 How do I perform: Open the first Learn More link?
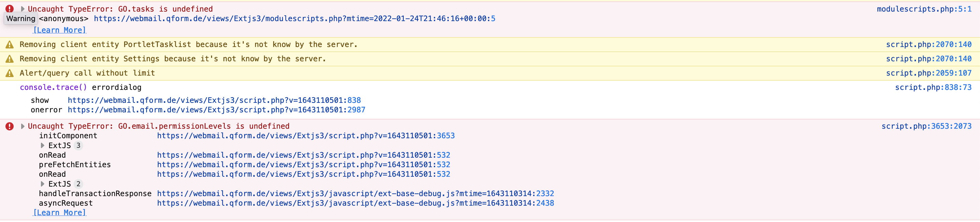tap(59, 30)
